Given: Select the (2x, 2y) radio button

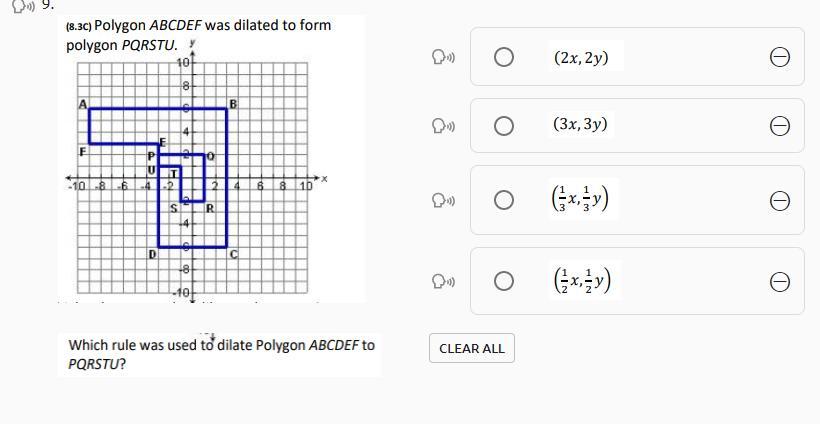Looking at the screenshot, I should click(504, 58).
